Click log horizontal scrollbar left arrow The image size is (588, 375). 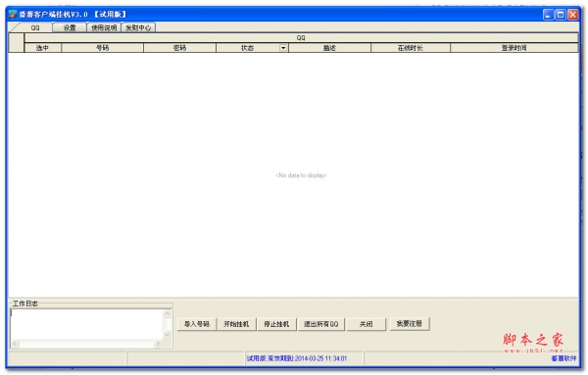(x=15, y=344)
